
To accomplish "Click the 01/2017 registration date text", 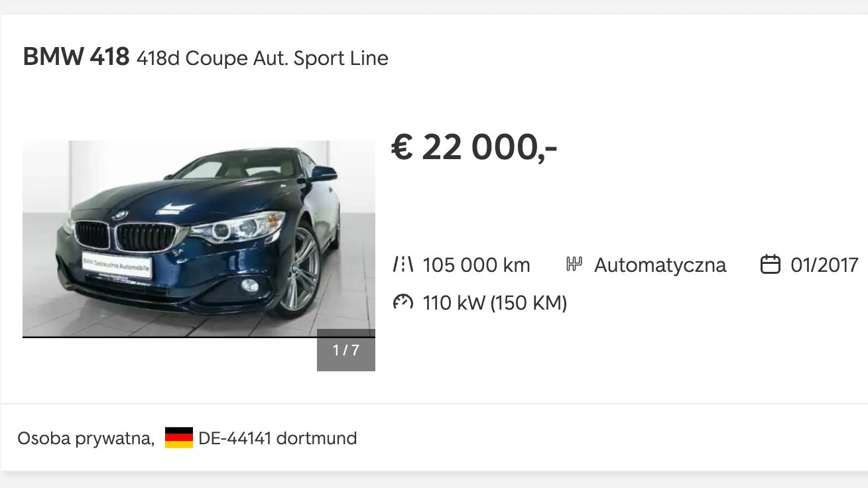I will (x=824, y=265).
